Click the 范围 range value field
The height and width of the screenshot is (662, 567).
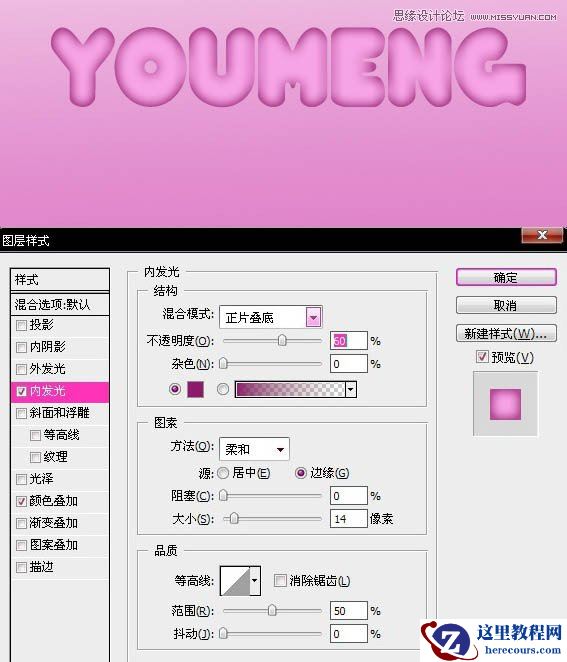349,610
